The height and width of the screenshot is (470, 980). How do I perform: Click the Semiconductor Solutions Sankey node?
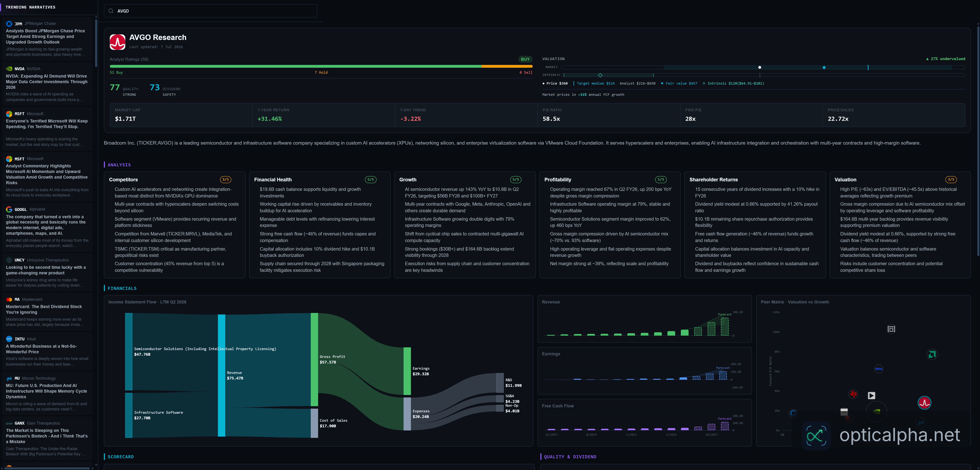[x=129, y=352]
